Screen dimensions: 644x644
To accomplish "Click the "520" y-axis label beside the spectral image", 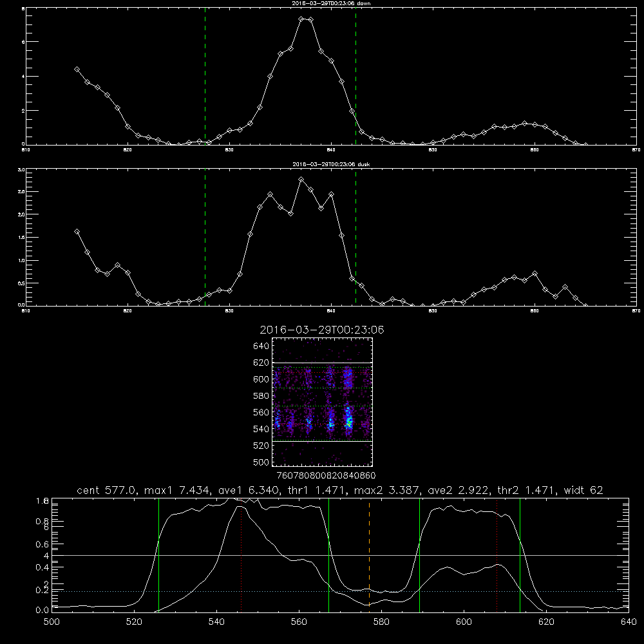I will point(261,446).
